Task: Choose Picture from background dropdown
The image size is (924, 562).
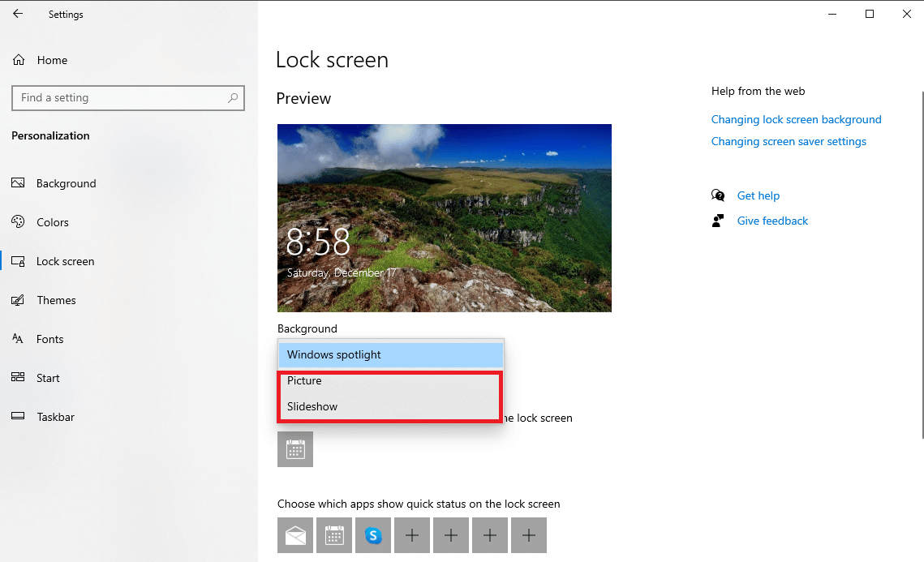Action: pos(391,380)
